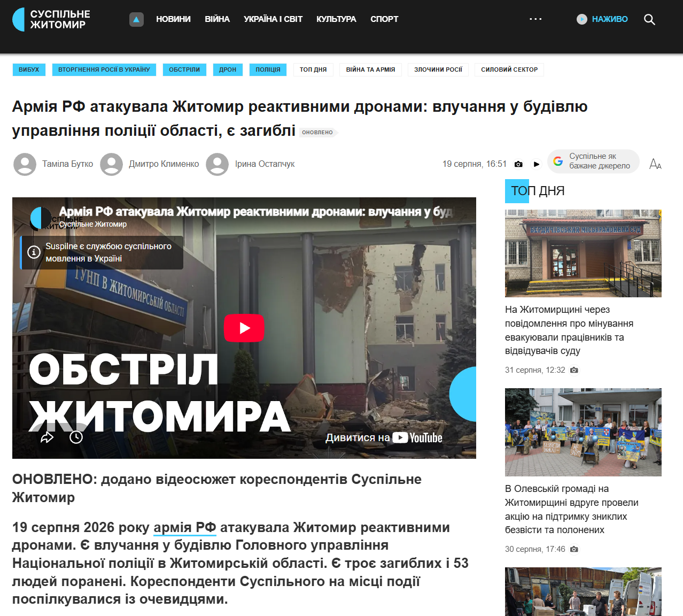Open the ВІЙНА menu item
This screenshot has height=616, width=683.
[x=217, y=19]
